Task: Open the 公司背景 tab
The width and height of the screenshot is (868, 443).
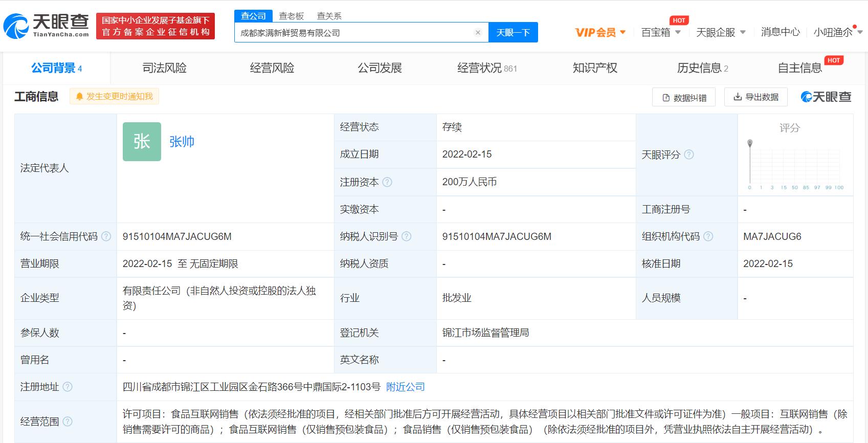Action: tap(56, 68)
